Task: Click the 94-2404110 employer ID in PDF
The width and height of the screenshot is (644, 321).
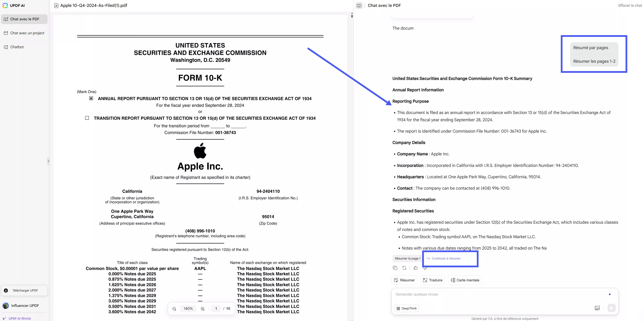Action: [268, 191]
